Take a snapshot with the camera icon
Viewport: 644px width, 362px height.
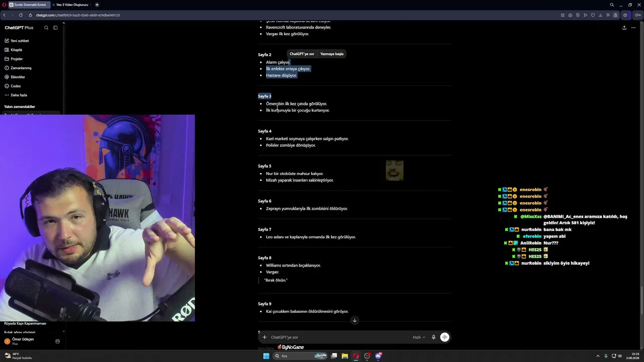click(x=570, y=15)
